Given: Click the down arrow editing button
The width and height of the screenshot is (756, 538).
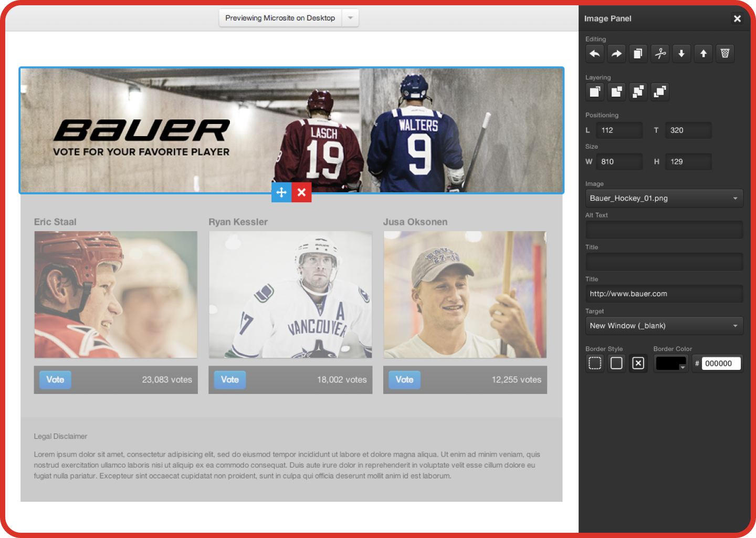Looking at the screenshot, I should click(x=681, y=54).
